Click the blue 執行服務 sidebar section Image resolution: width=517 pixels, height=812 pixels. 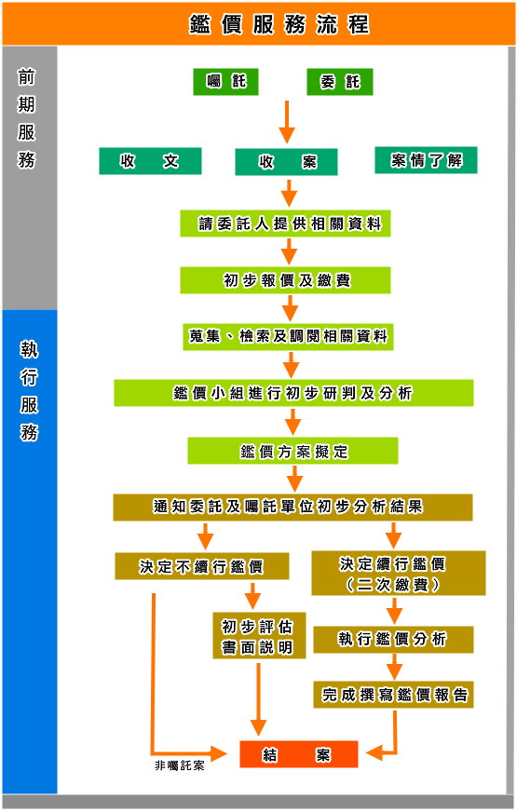click(x=30, y=551)
